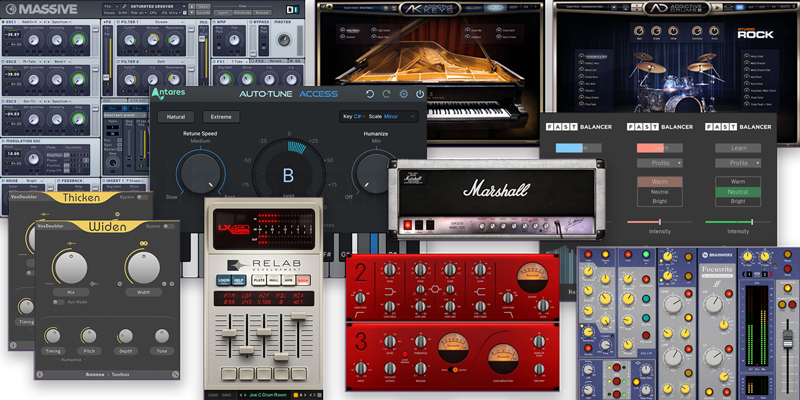Click the redo arrow icon in Auto-Tune Access
Viewport: 800px width, 400px height.
coord(387,94)
